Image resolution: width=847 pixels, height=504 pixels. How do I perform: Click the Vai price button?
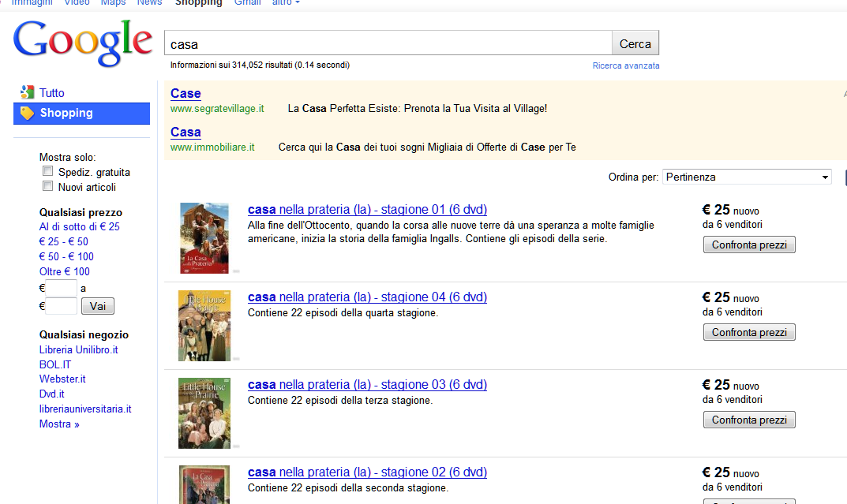coord(98,306)
